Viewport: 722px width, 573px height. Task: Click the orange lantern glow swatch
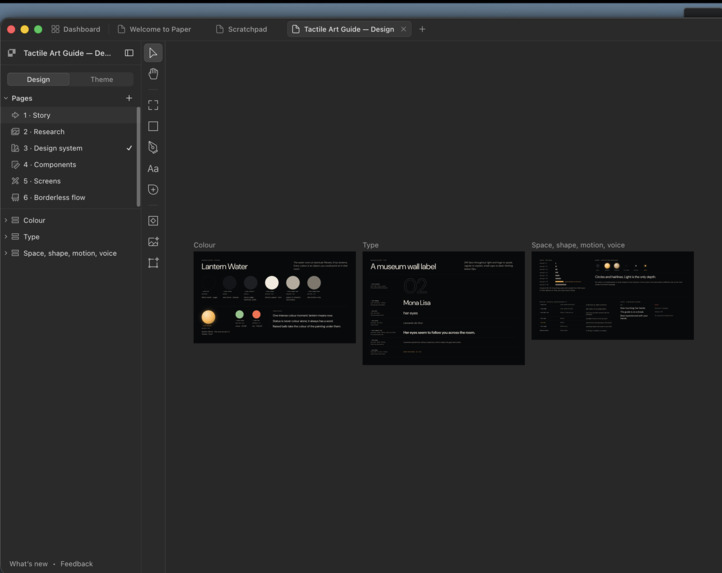tap(208, 317)
